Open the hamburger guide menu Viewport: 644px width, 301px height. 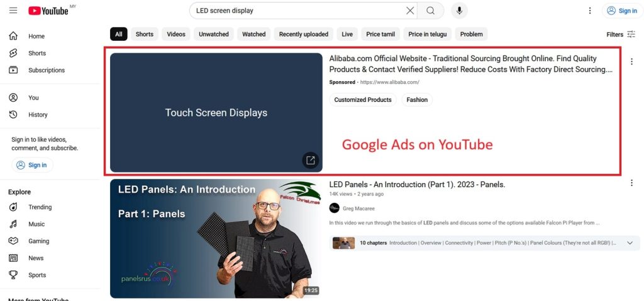click(x=13, y=10)
